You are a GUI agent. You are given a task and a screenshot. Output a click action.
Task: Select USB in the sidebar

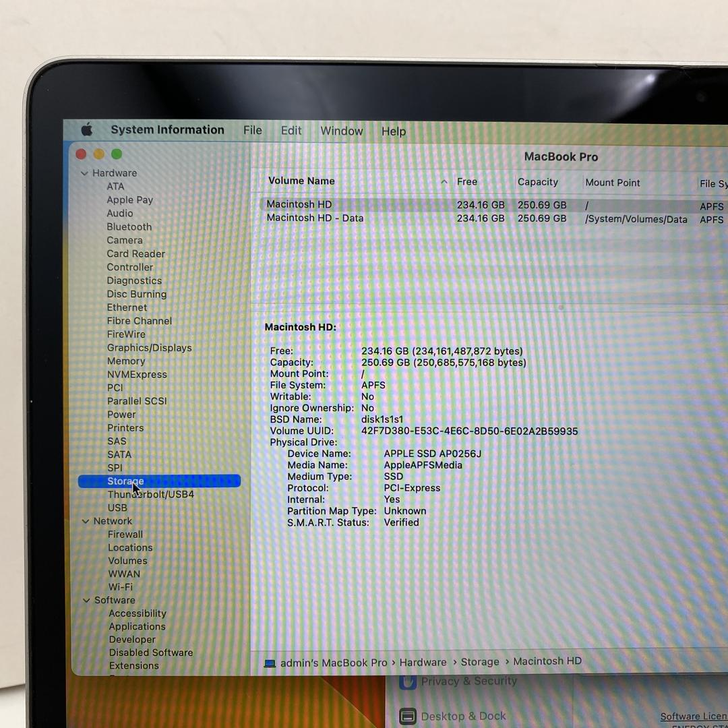tap(117, 508)
